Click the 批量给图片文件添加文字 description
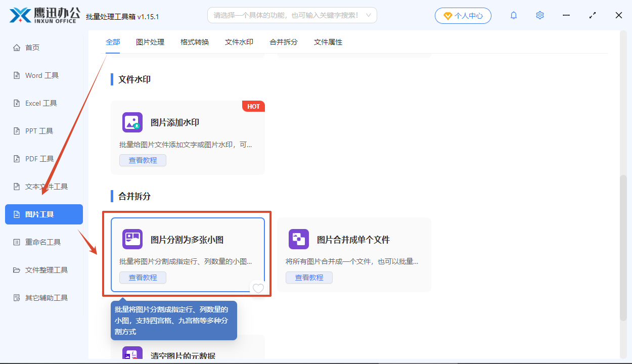 click(x=186, y=145)
